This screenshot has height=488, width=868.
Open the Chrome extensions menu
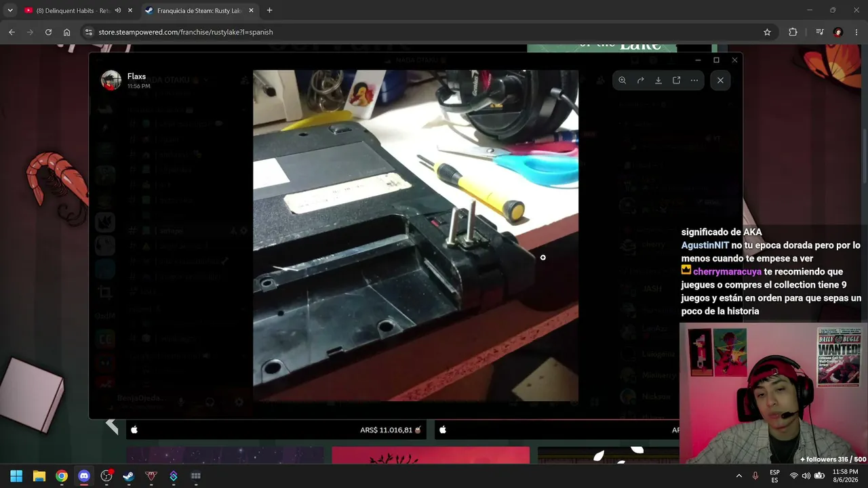[793, 32]
